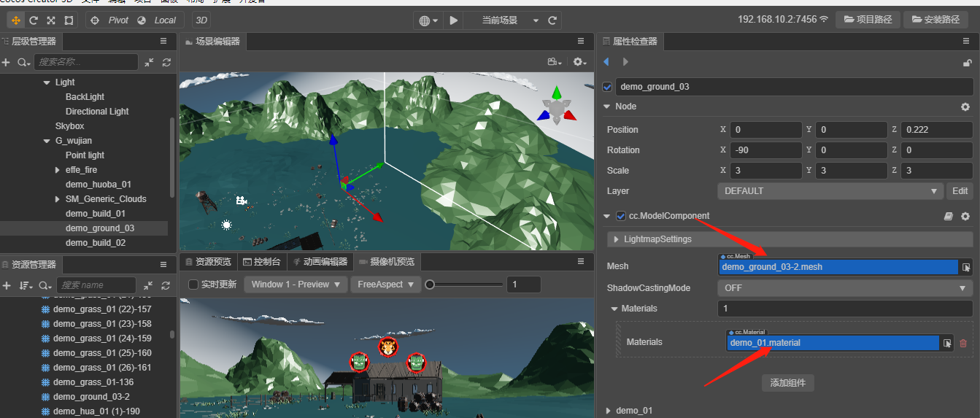The width and height of the screenshot is (980, 418).
Task: Refresh the preview with the reload icon
Action: pos(552,20)
